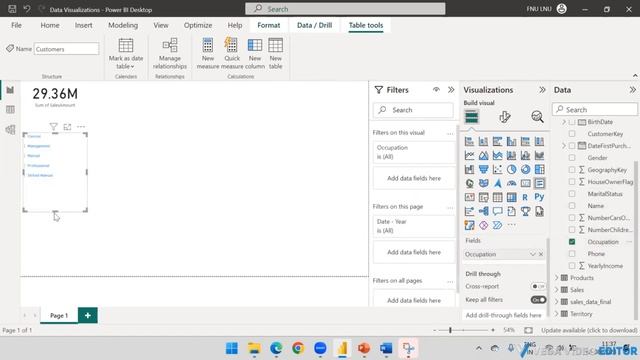Select the Donut chart visual

[525, 169]
